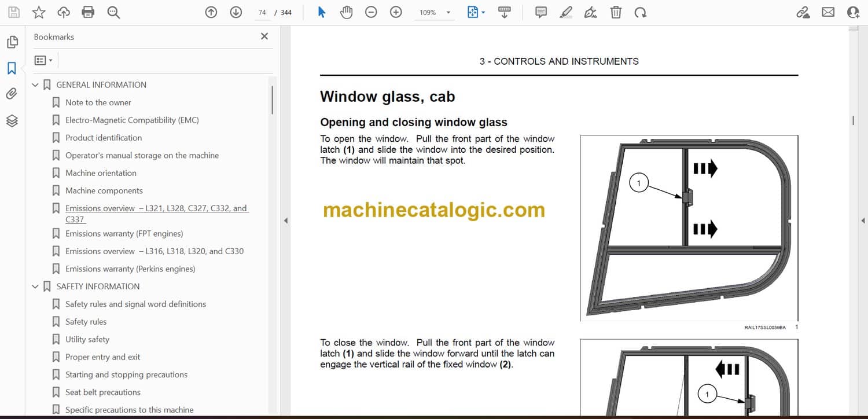Open the Layers panel

click(x=12, y=120)
